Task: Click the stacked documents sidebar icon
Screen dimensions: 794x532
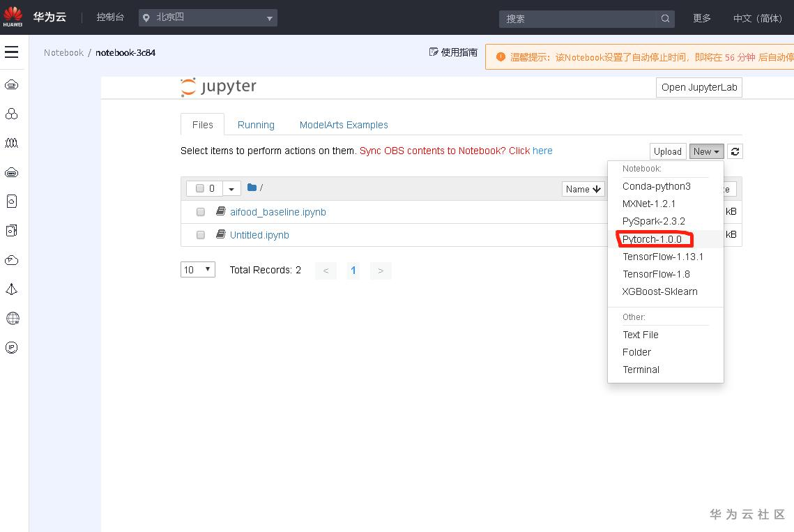Action: pyautogui.click(x=12, y=231)
